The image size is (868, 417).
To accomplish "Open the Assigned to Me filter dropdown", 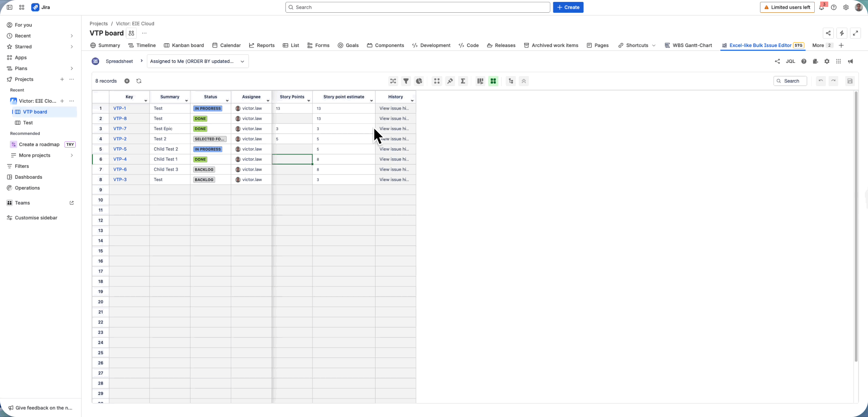I will 197,61.
